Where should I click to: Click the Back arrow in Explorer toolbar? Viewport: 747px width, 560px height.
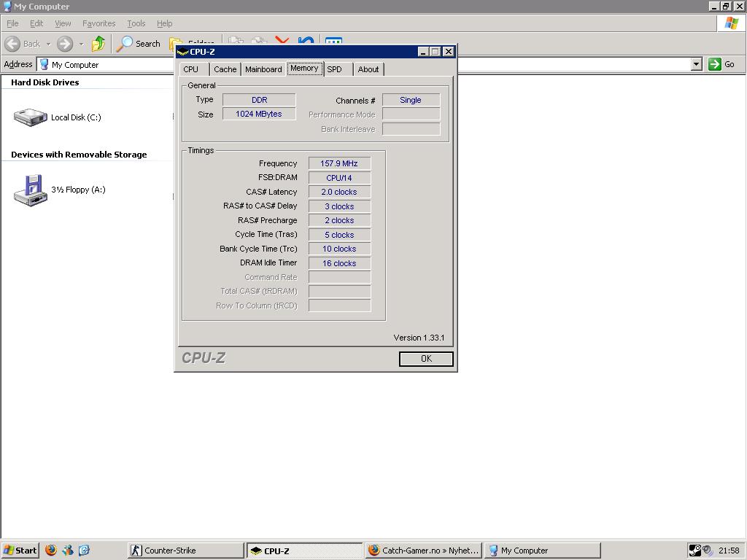click(x=13, y=44)
